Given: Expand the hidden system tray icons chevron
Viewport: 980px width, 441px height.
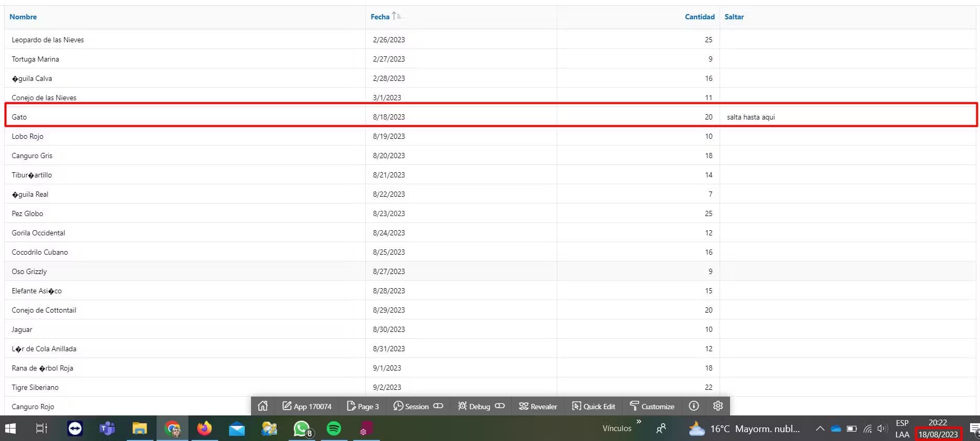Looking at the screenshot, I should [x=820, y=428].
